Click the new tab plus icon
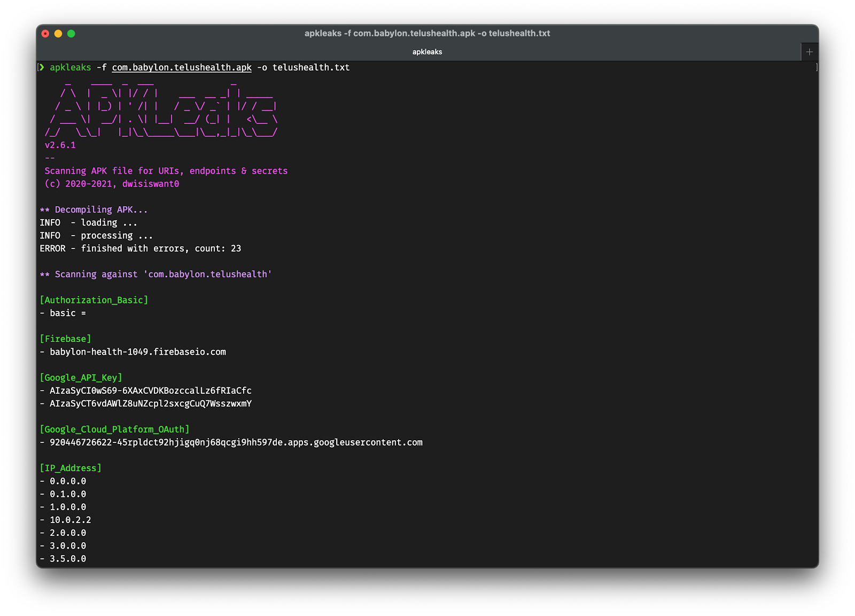 click(810, 52)
